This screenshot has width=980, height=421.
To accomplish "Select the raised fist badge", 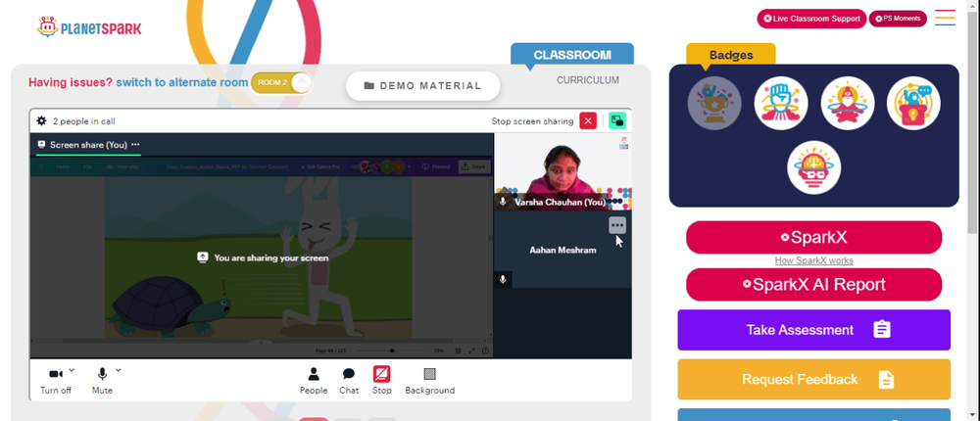I will [781, 103].
